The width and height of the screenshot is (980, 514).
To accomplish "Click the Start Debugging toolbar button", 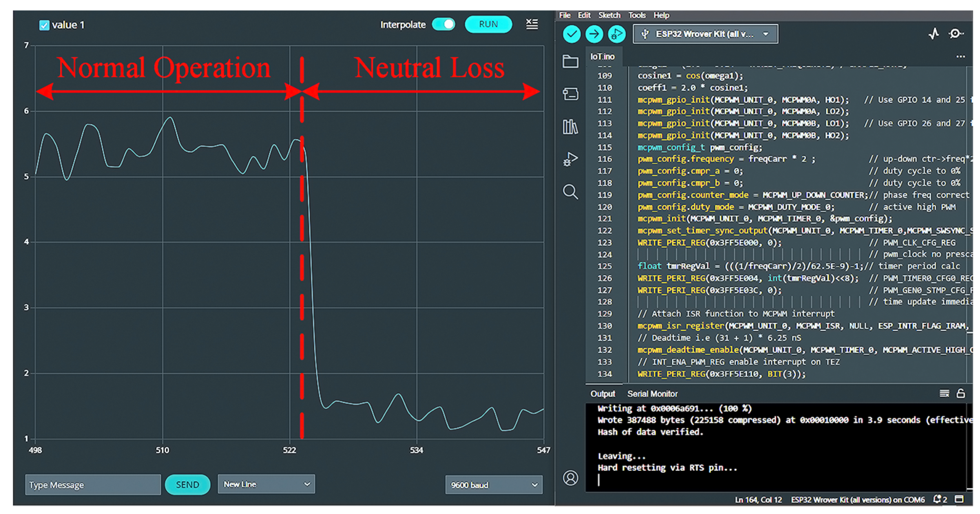I will tap(616, 34).
